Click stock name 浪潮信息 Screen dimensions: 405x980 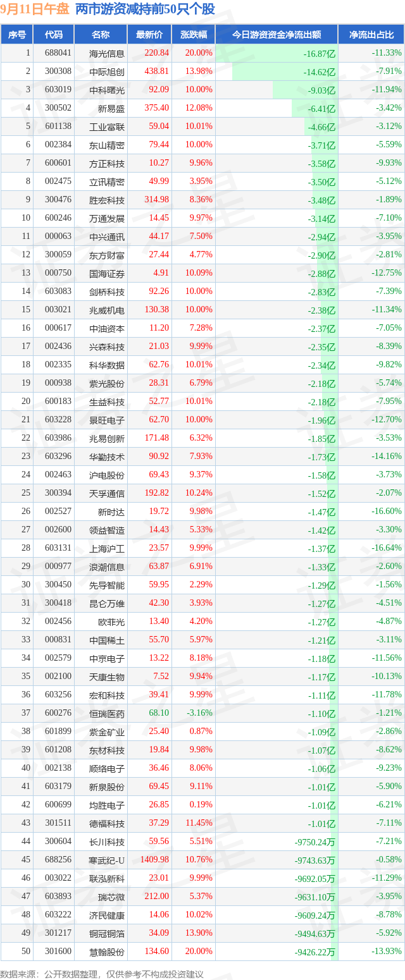click(108, 567)
